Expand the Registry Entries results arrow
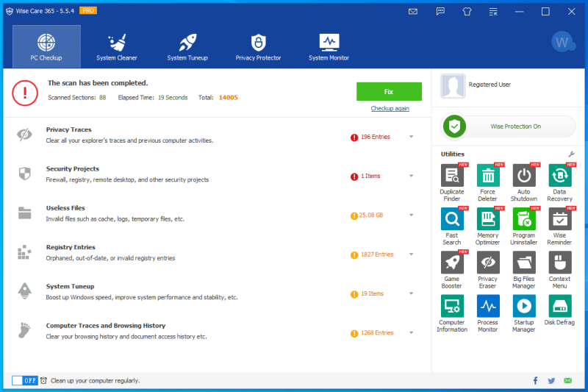Screen dimensions: 588x392 pos(411,254)
